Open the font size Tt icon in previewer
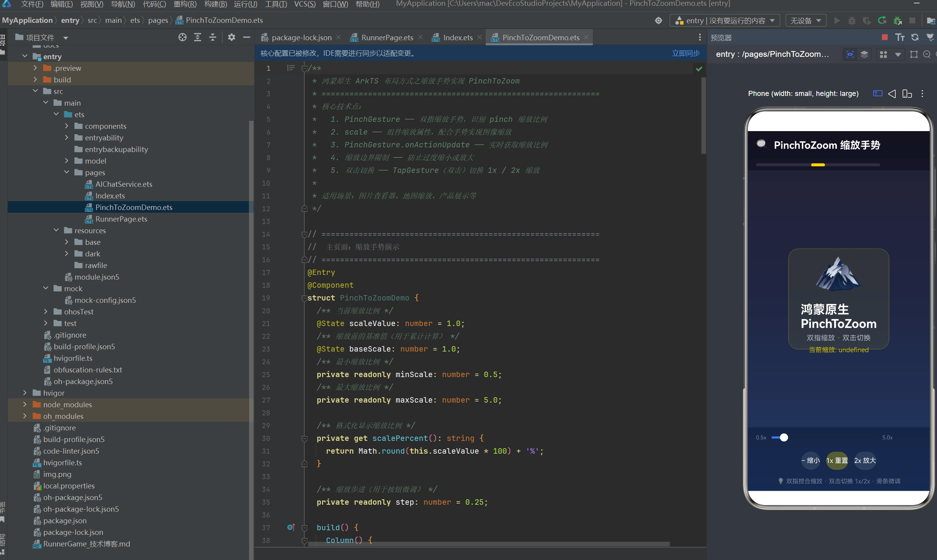Screen dimensions: 937x560 click(900, 37)
